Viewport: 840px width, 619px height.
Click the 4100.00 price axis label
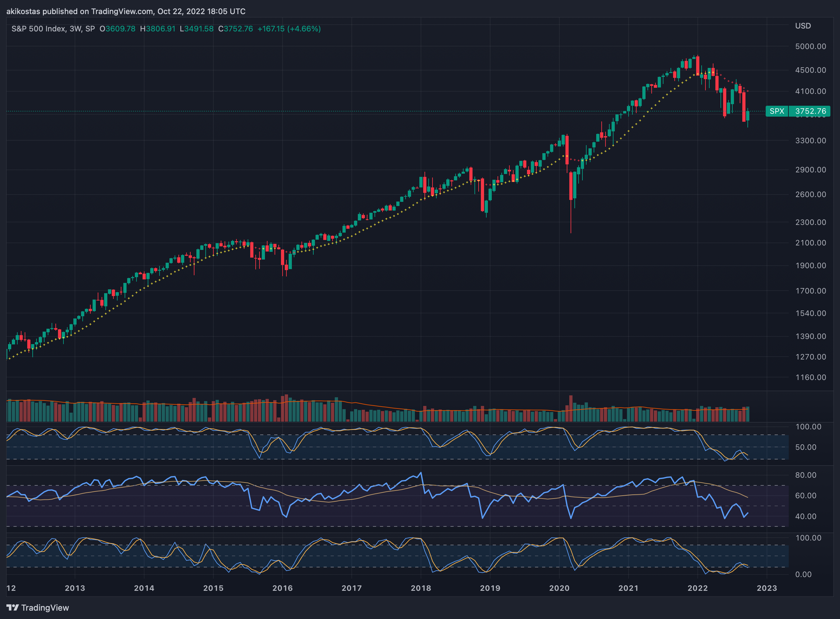[811, 91]
